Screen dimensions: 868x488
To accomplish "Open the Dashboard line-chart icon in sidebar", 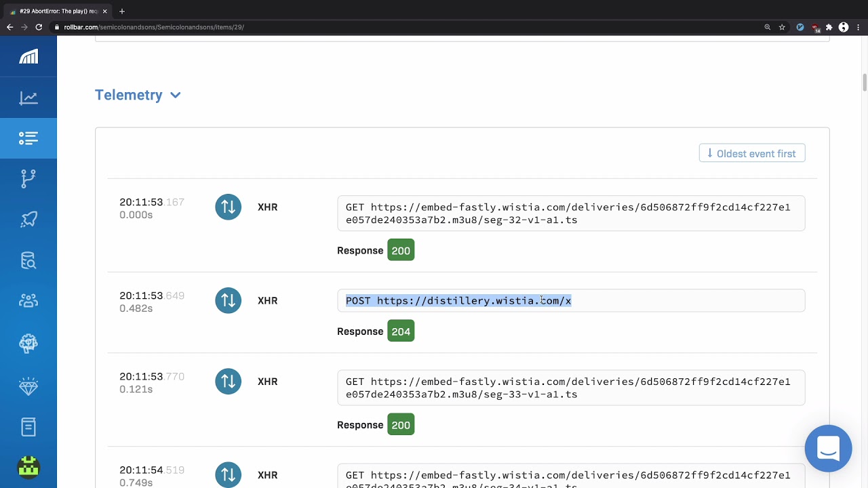I will 28,98.
